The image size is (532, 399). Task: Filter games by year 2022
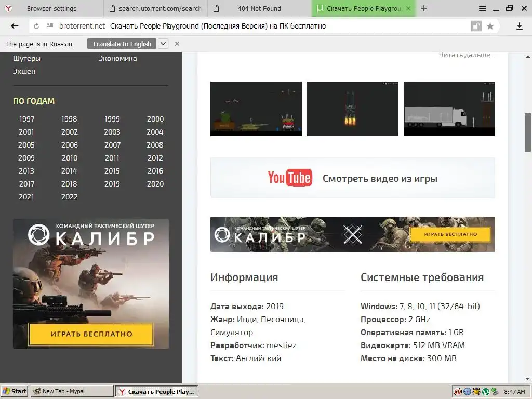click(70, 197)
